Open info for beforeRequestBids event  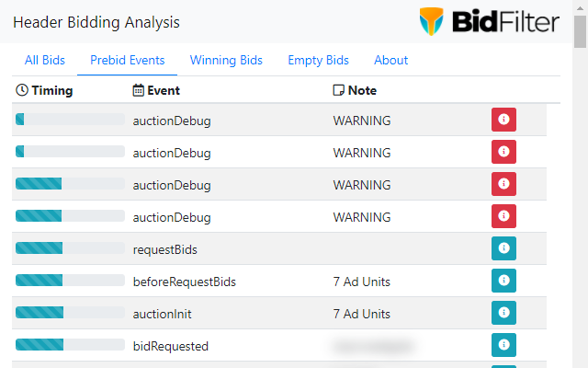[x=503, y=281]
